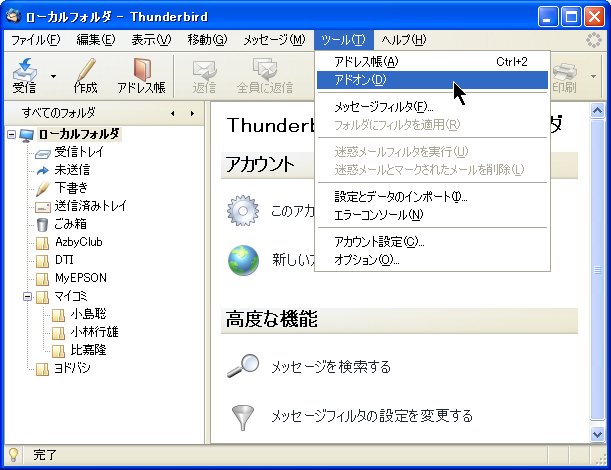Click scrollbar up arrow in content pane
The height and width of the screenshot is (470, 611).
pos(597,111)
